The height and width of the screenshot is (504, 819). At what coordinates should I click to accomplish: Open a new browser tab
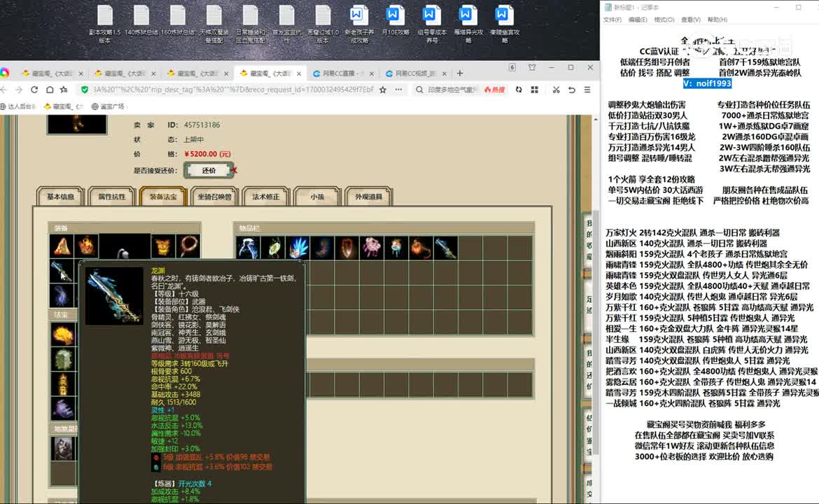point(460,73)
